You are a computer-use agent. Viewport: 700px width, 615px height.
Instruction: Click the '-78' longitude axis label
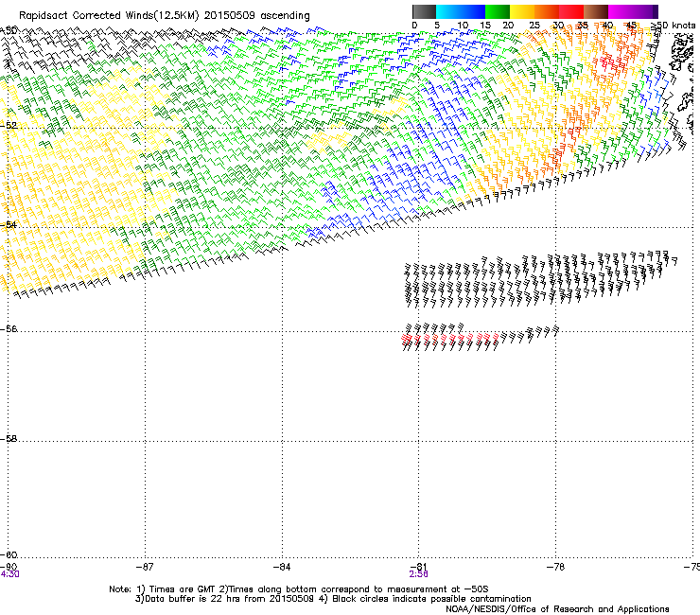(556, 567)
